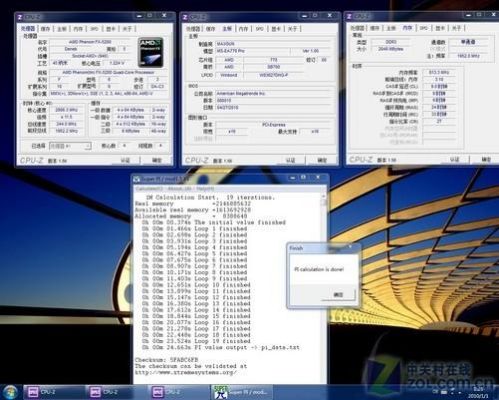Image resolution: width=499 pixels, height=400 pixels.
Task: Click the '2048 MBytes' memory size field
Action: coord(391,49)
